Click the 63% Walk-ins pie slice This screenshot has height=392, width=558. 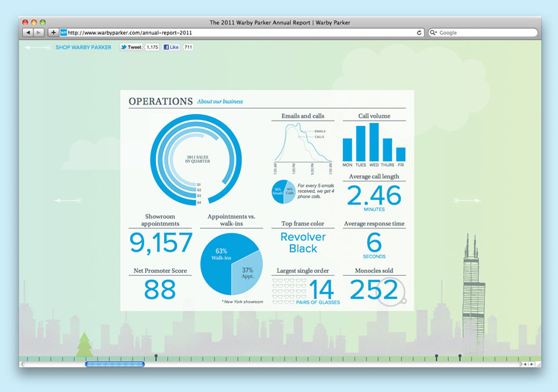pos(221,254)
